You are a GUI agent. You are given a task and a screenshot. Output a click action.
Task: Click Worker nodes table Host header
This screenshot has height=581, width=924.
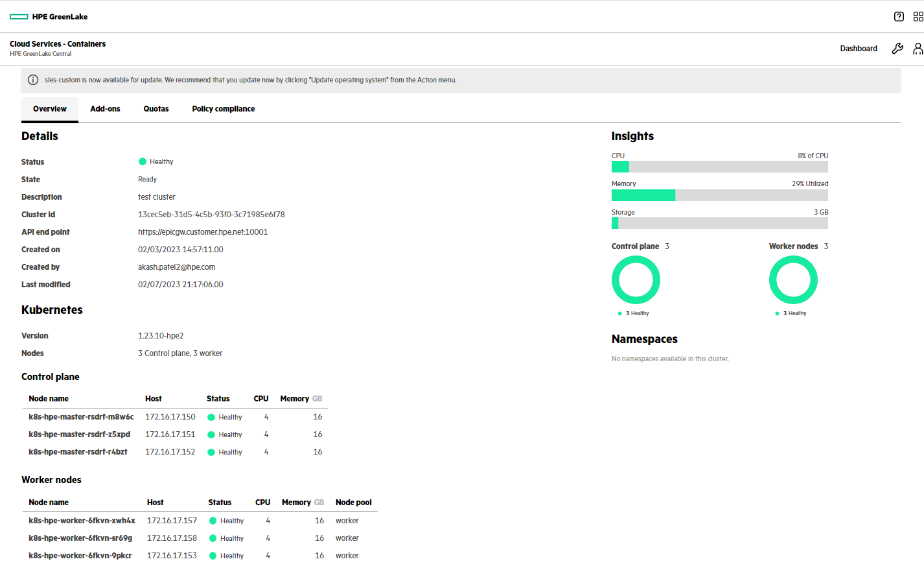pyautogui.click(x=155, y=503)
